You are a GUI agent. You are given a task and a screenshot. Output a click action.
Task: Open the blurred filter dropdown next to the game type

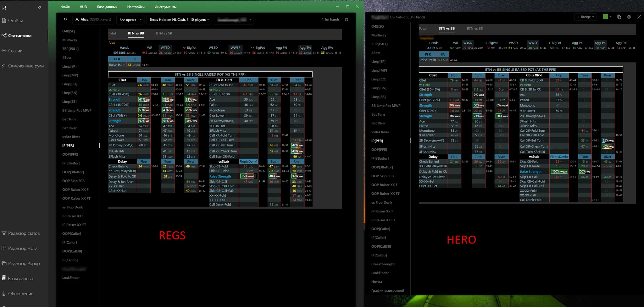click(234, 19)
